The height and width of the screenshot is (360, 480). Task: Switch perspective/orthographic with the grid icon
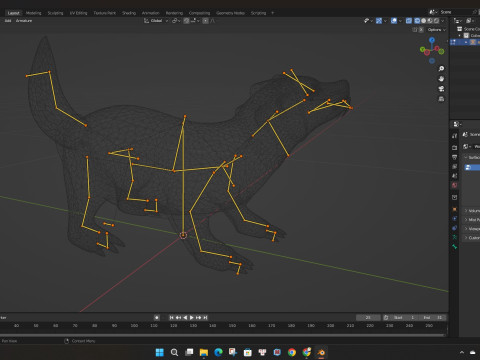click(x=441, y=99)
